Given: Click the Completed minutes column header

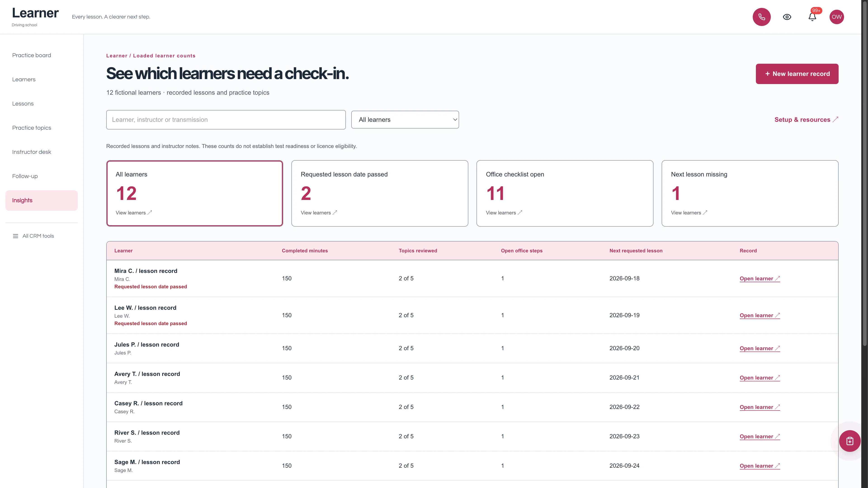Looking at the screenshot, I should (305, 251).
